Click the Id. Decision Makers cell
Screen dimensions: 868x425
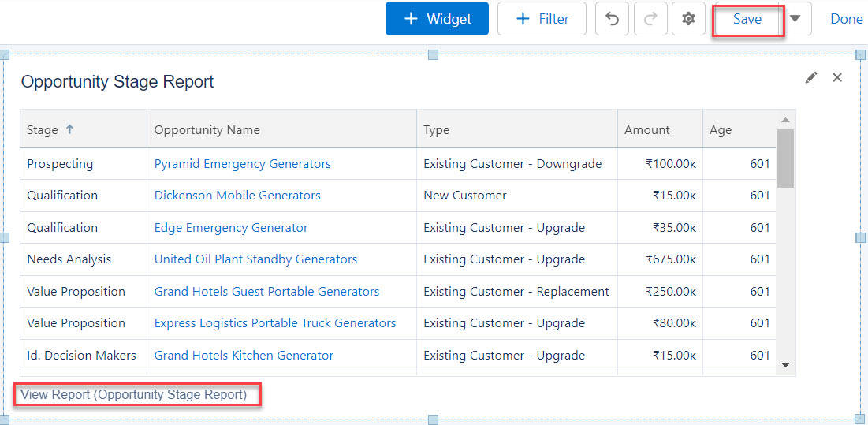coord(84,356)
